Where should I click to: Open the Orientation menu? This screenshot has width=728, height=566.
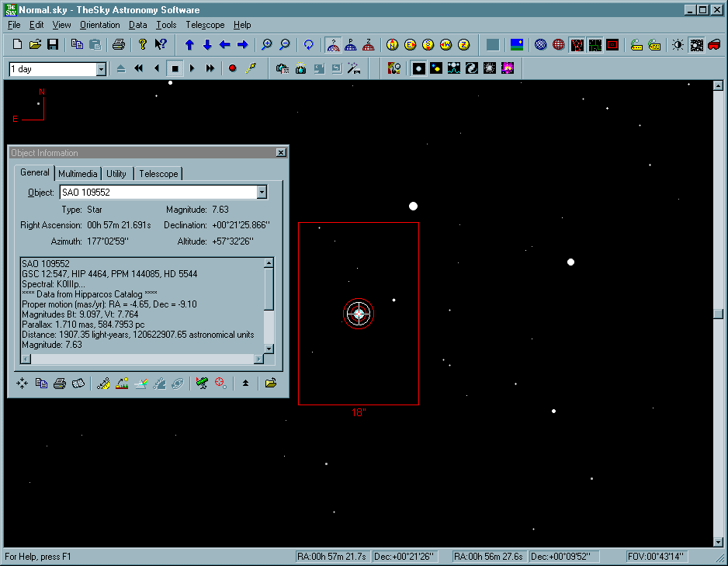coord(100,25)
